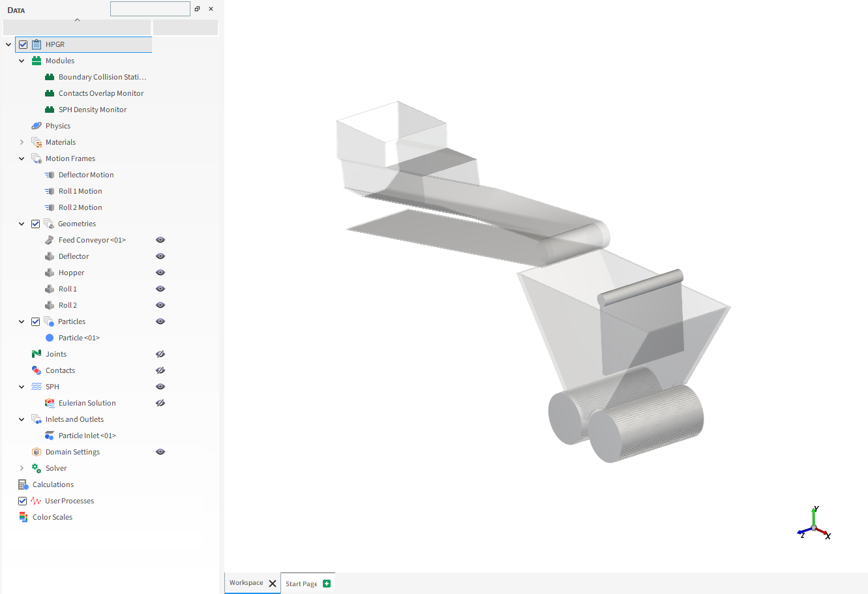Show Contacts using the crossed eye icon

[160, 370]
